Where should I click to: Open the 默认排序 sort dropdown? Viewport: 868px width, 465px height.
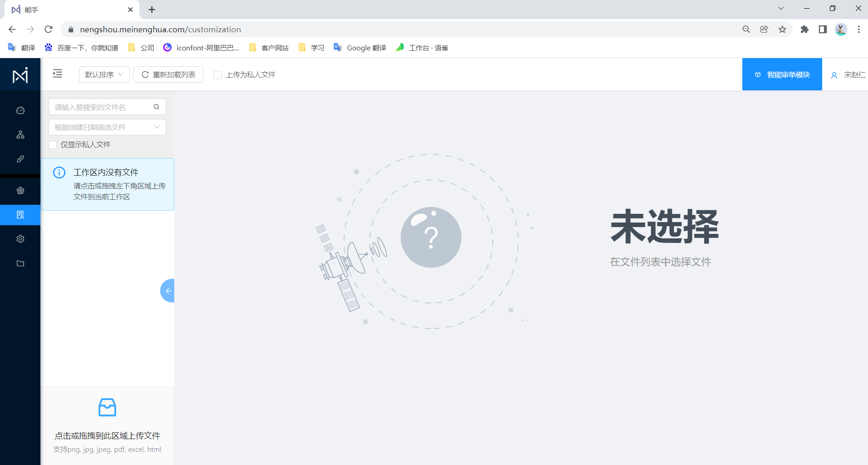104,74
